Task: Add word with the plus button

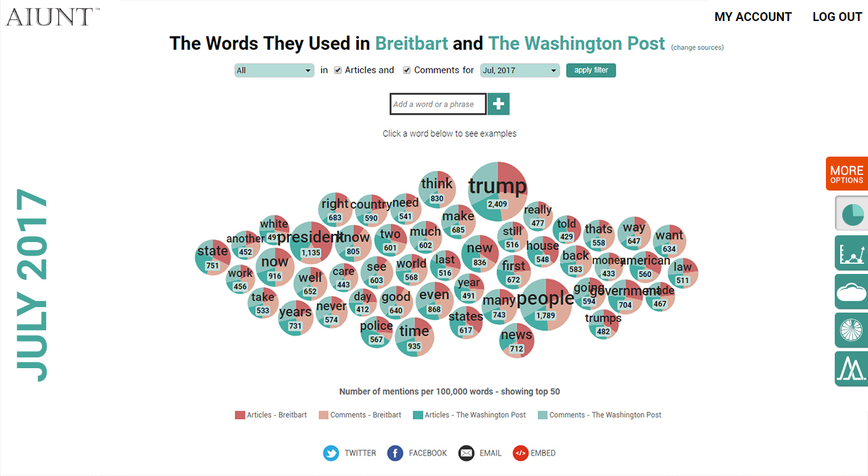Action: pyautogui.click(x=499, y=104)
